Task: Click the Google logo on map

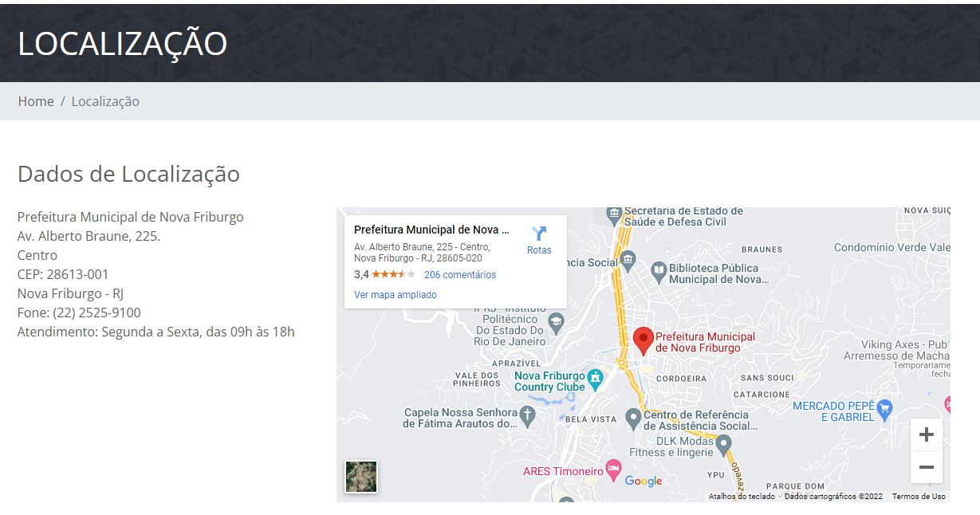Action: coord(643,481)
